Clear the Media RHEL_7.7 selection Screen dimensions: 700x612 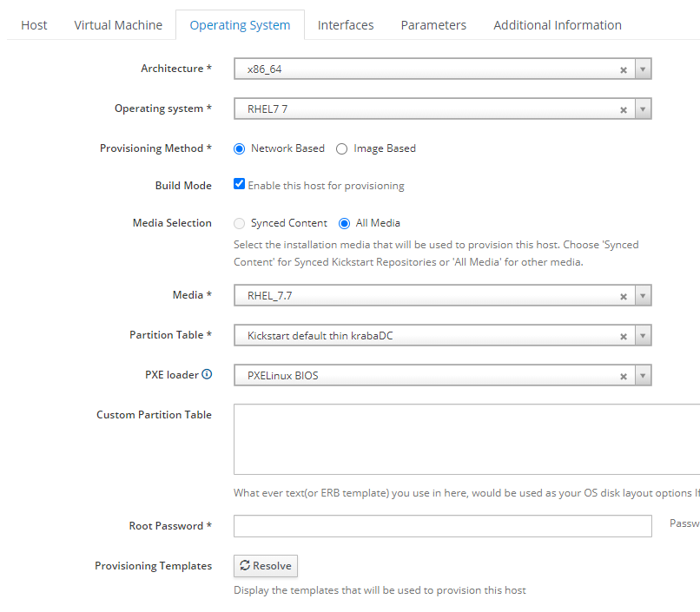[x=624, y=297]
